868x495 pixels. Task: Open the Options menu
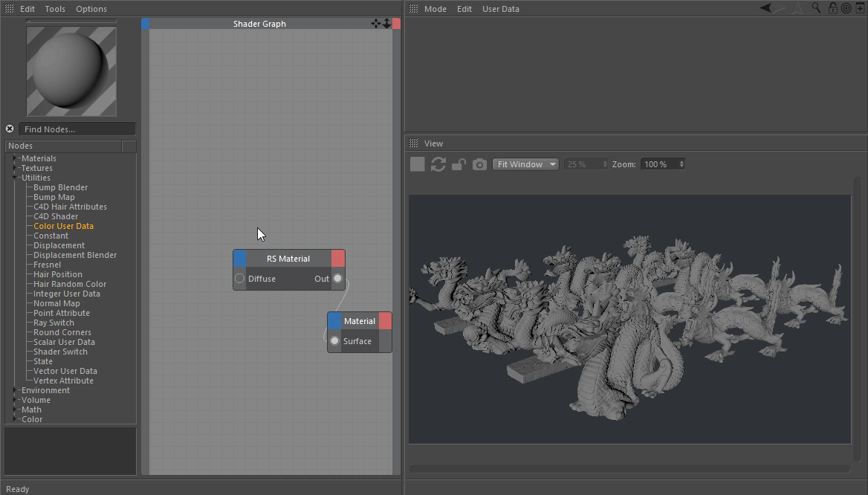click(91, 9)
